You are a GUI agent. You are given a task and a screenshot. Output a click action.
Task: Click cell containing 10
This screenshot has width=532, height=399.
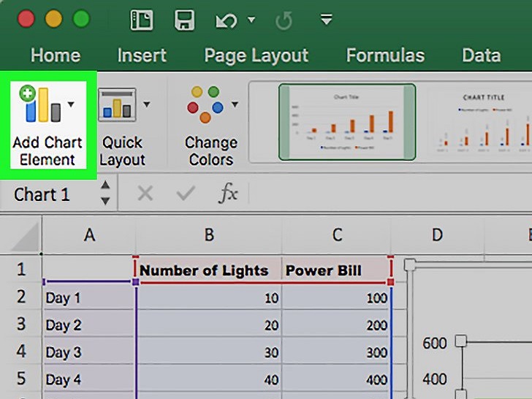pyautogui.click(x=209, y=297)
